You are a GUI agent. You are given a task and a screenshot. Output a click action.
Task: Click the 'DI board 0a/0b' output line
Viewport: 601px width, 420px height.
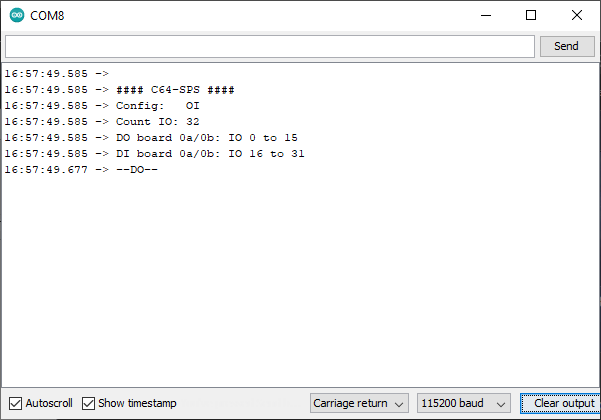click(154, 154)
